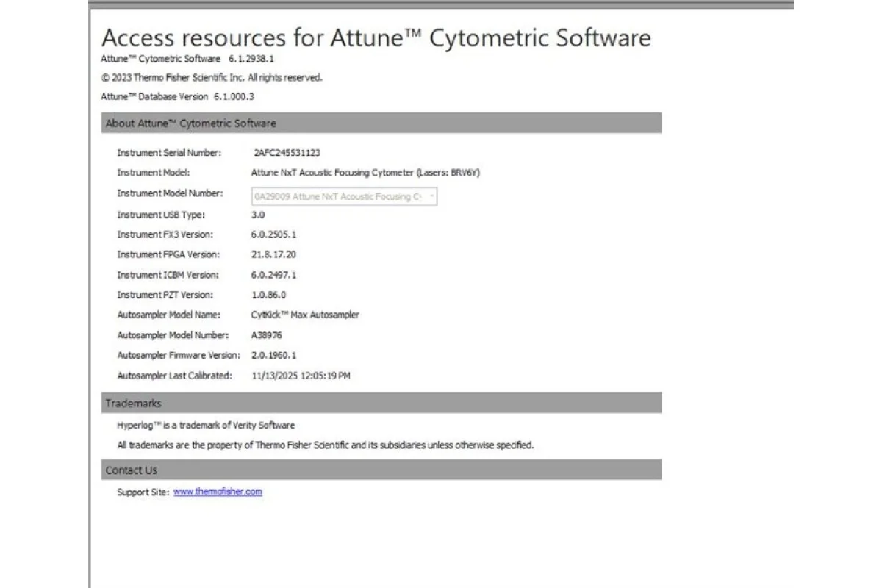
Task: Click the PZT version 1.0.86.0
Action: coord(268,295)
